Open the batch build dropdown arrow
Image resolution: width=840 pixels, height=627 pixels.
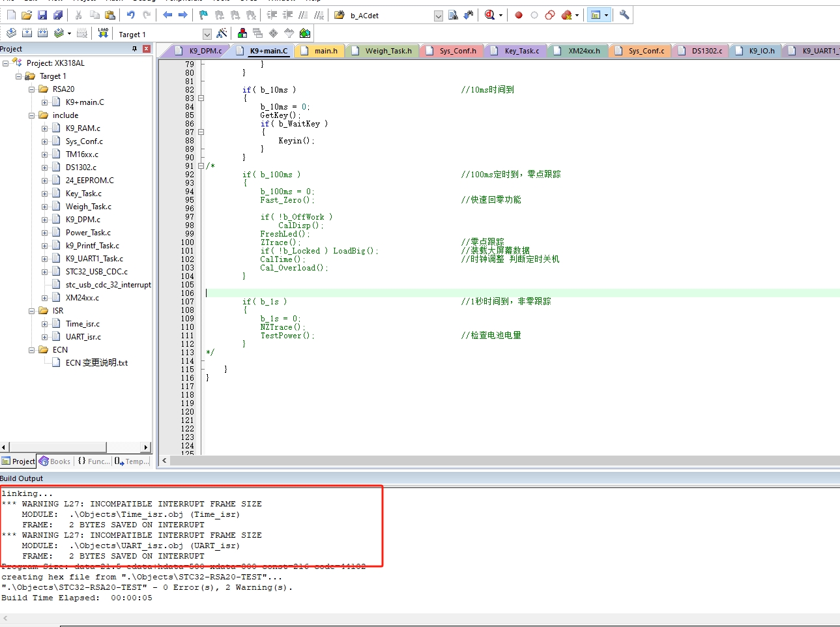tap(69, 33)
